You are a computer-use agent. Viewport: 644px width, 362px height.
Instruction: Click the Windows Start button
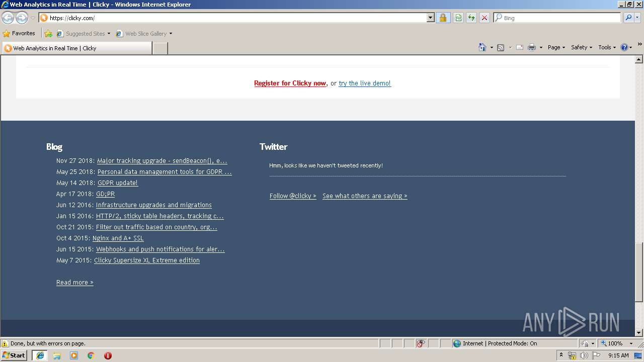pos(14,355)
